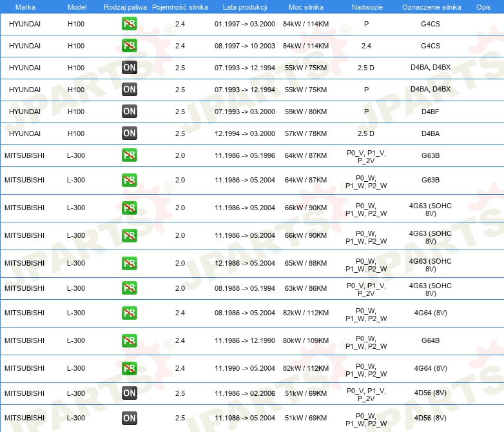The image size is (504, 432).
Task: Select the date cell 11.1986 -> 12.1990
Action: tap(245, 340)
